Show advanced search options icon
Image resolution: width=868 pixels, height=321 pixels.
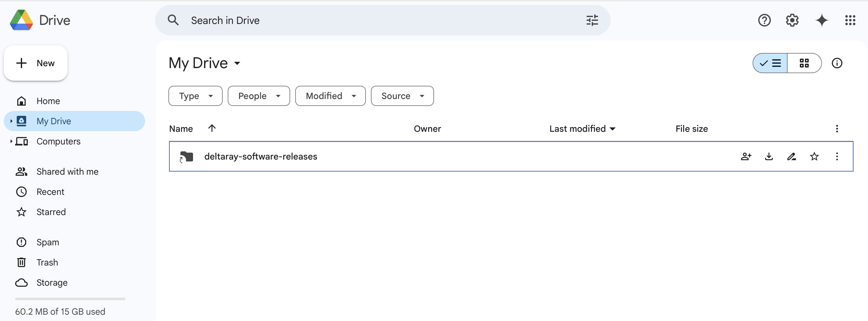click(592, 20)
